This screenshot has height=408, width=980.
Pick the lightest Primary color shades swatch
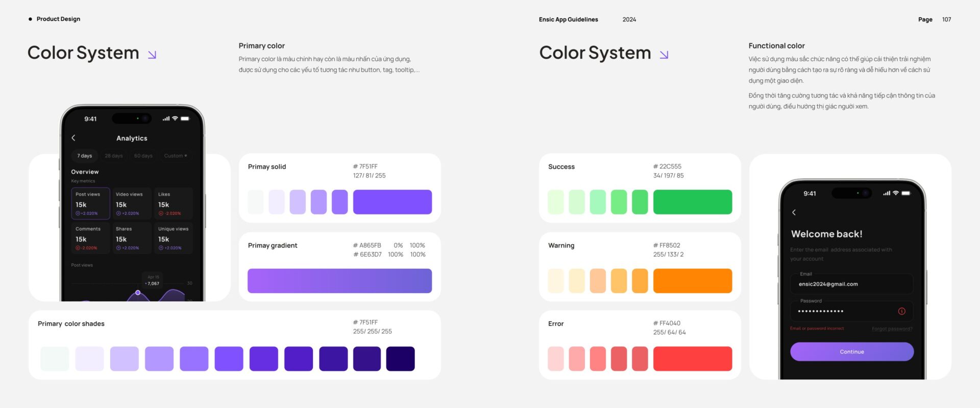pyautogui.click(x=55, y=358)
